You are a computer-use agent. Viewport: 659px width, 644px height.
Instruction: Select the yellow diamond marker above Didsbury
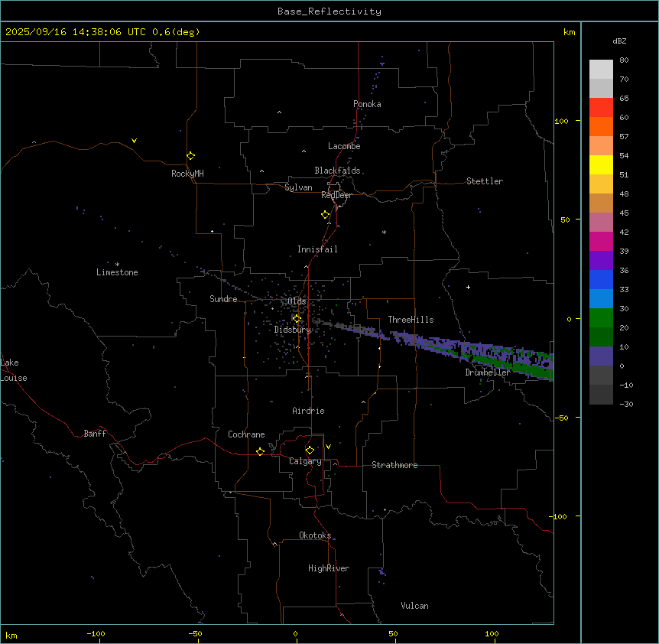pos(297,318)
